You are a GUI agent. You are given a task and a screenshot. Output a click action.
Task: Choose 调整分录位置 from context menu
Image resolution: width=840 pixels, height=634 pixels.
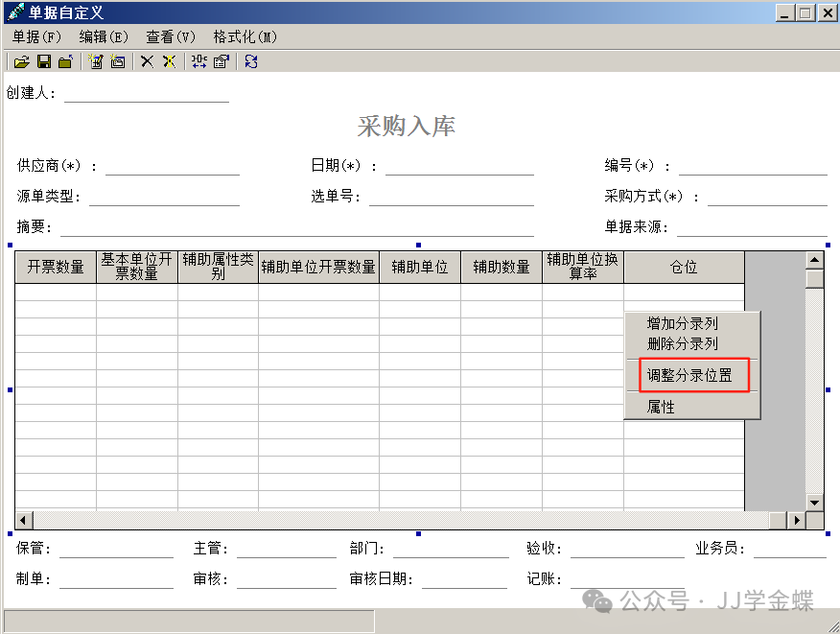[689, 376]
